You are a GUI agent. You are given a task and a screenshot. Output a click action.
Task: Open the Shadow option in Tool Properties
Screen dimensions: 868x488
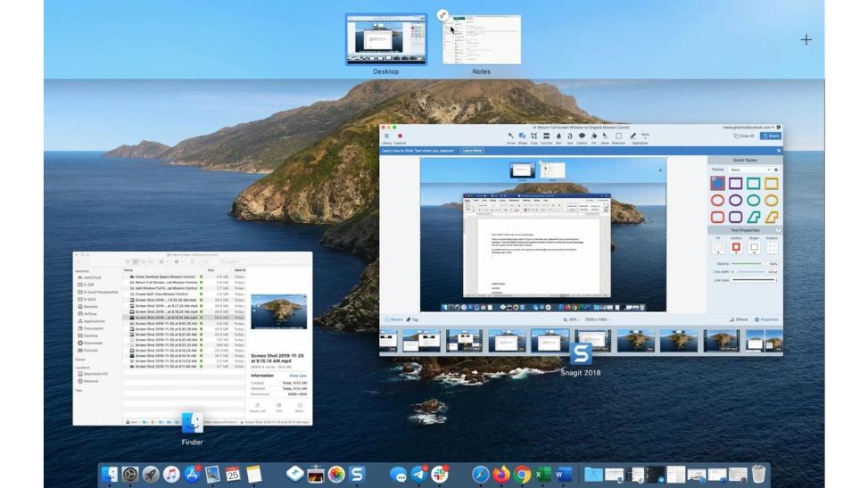click(x=772, y=248)
